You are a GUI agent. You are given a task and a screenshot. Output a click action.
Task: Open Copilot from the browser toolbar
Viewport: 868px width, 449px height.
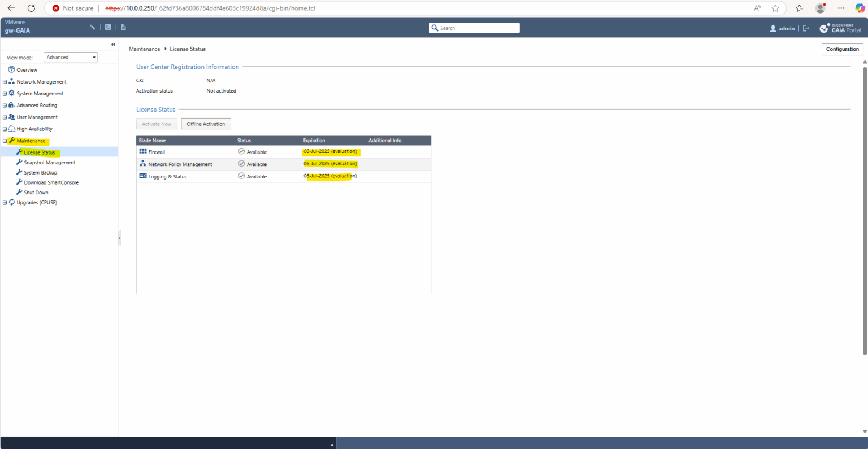[x=860, y=8]
